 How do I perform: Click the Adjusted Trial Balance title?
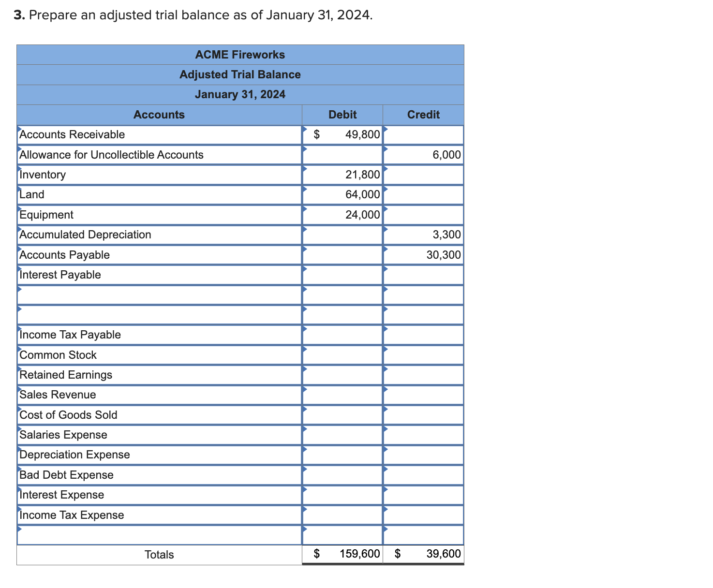pyautogui.click(x=240, y=74)
